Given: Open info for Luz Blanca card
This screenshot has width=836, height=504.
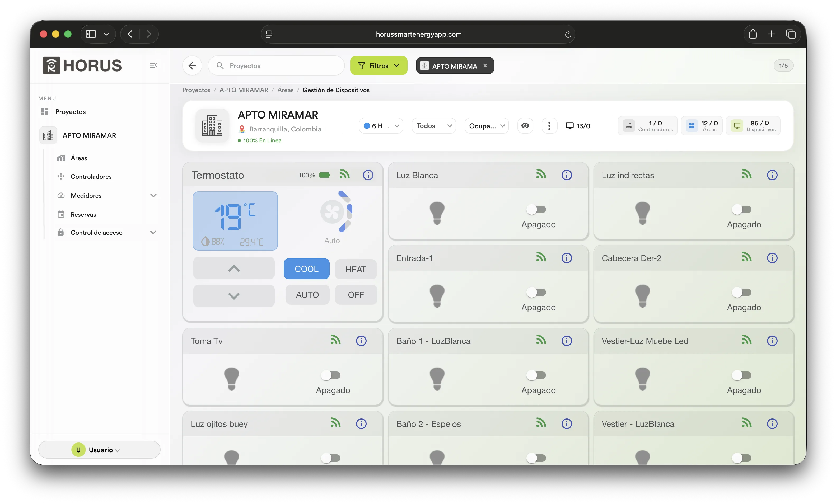Looking at the screenshot, I should click(x=567, y=175).
